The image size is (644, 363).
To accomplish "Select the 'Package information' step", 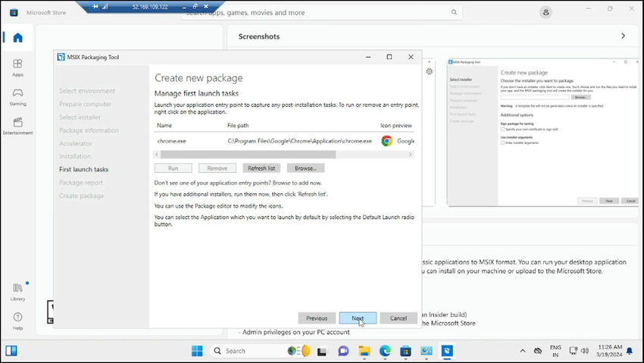I will pos(89,130).
